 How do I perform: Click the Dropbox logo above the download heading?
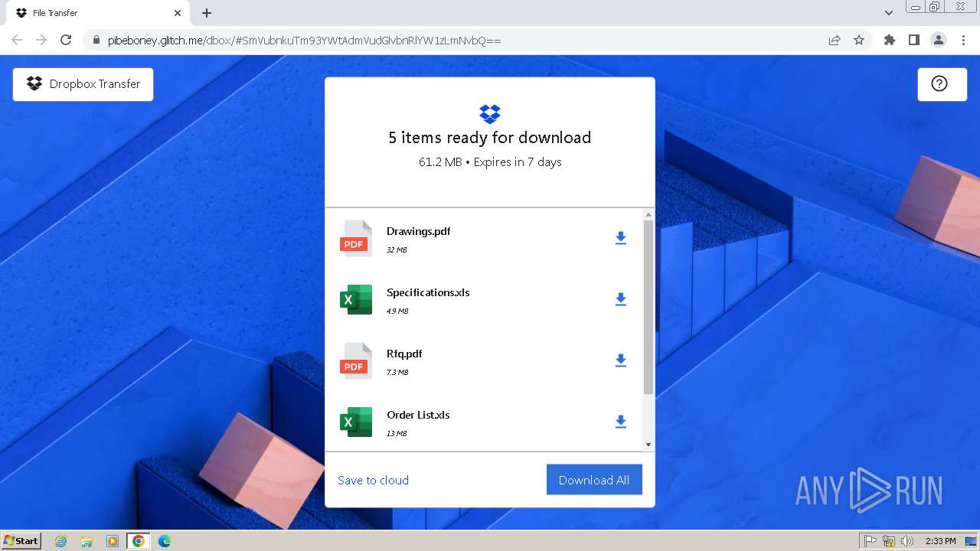point(490,114)
